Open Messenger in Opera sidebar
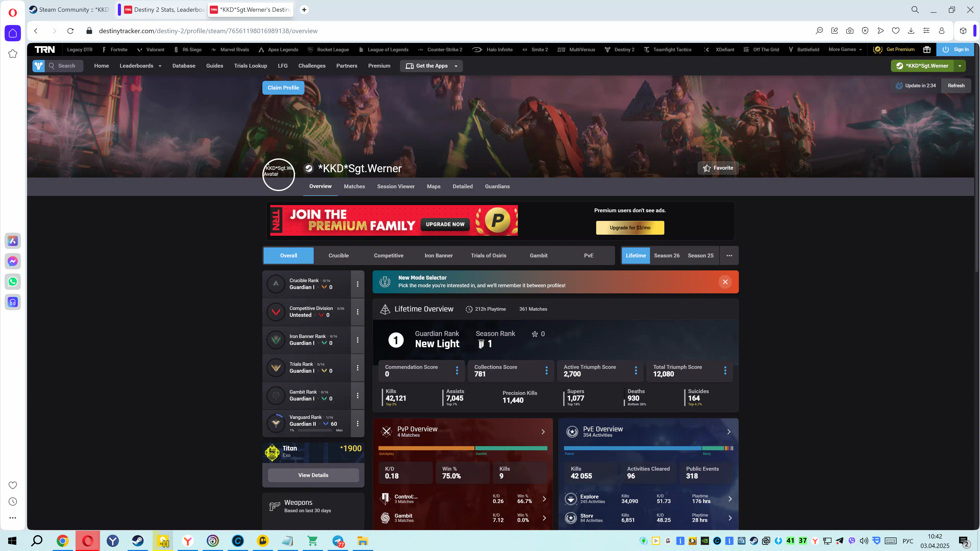980x551 pixels. click(13, 261)
